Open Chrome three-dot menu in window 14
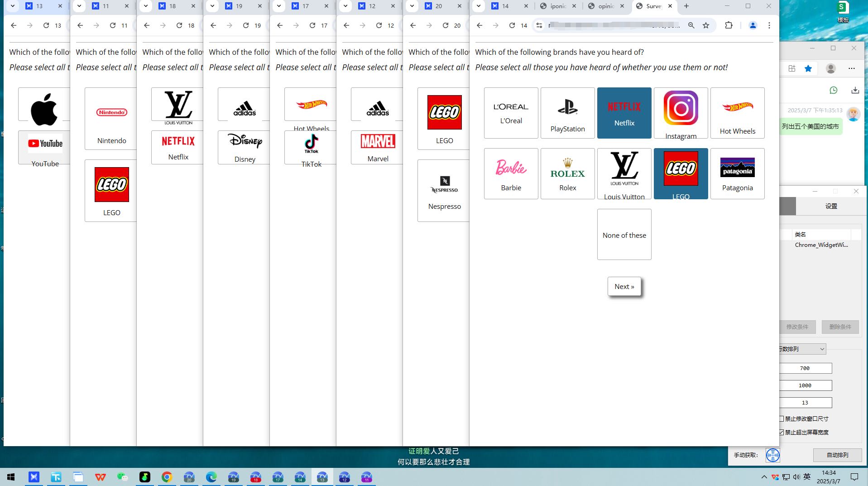This screenshot has width=868, height=486. pyautogui.click(x=769, y=25)
